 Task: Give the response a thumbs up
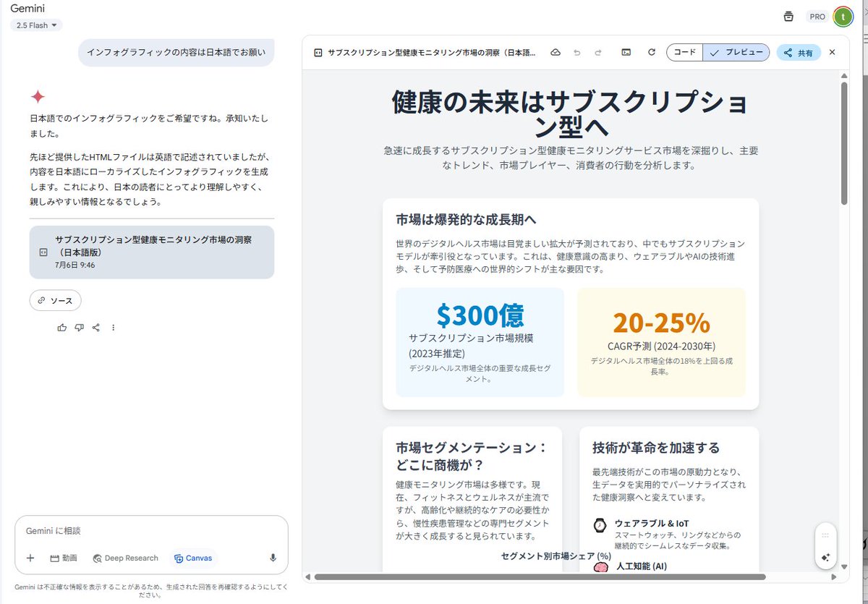[62, 328]
